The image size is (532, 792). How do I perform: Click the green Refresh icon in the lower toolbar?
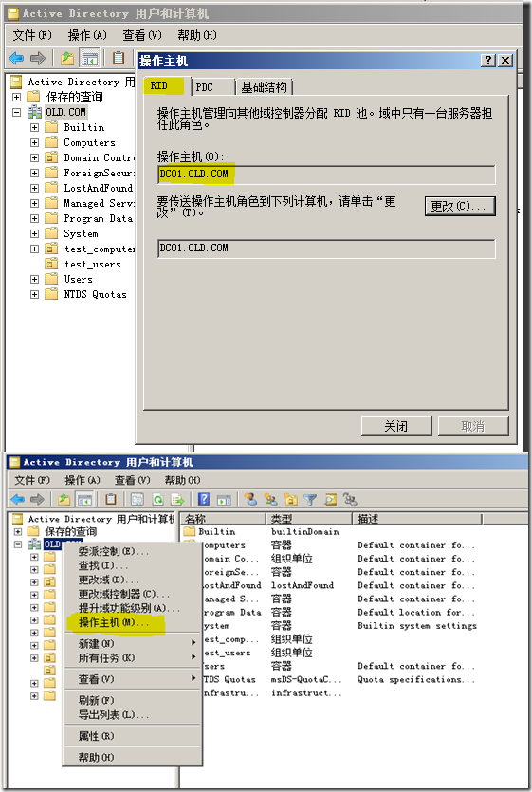[157, 500]
